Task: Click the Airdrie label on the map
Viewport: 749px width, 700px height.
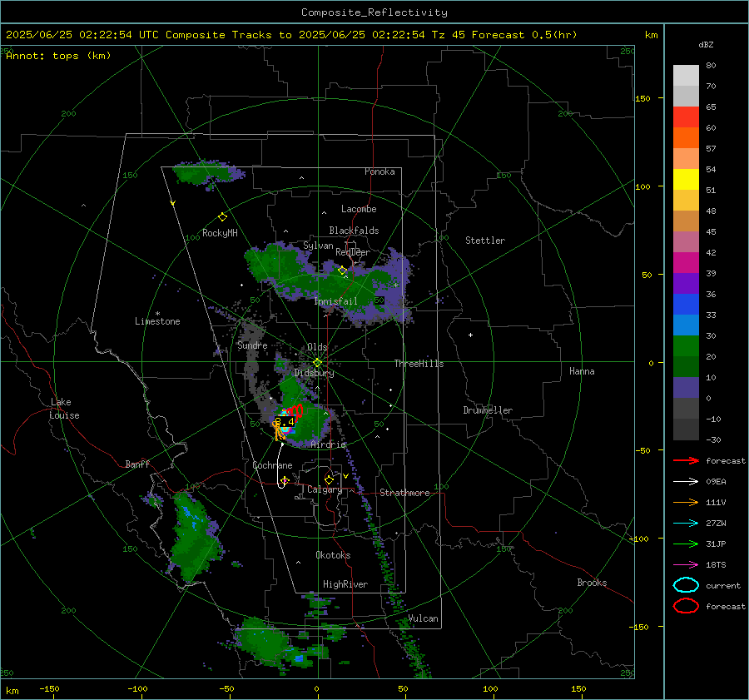Action: point(328,444)
